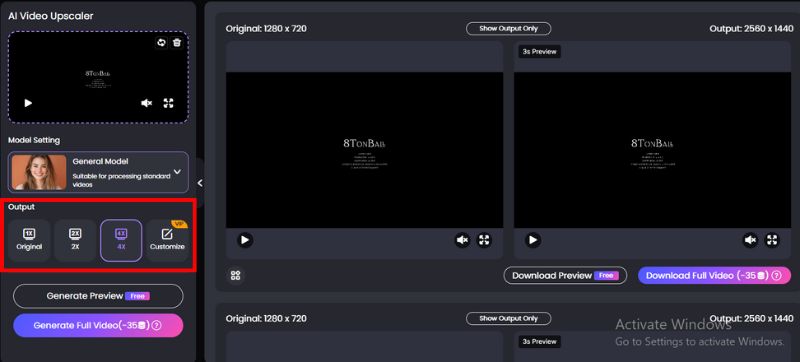Click the replace video icon in upload box
Screen dimensions: 800x362
161,43
